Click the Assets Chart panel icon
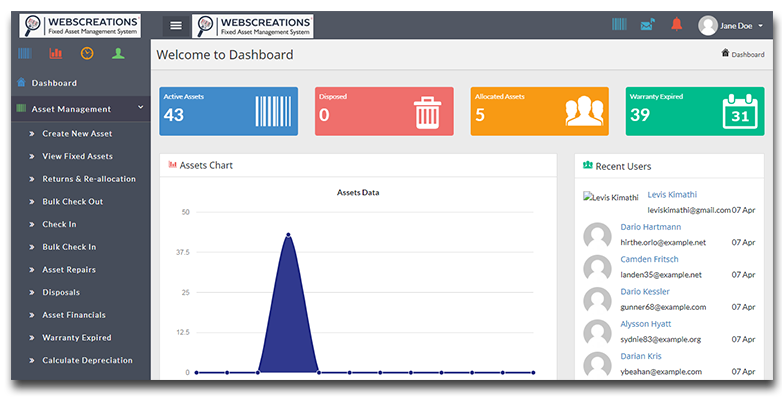Screen dimensions: 782x398 tap(173, 164)
